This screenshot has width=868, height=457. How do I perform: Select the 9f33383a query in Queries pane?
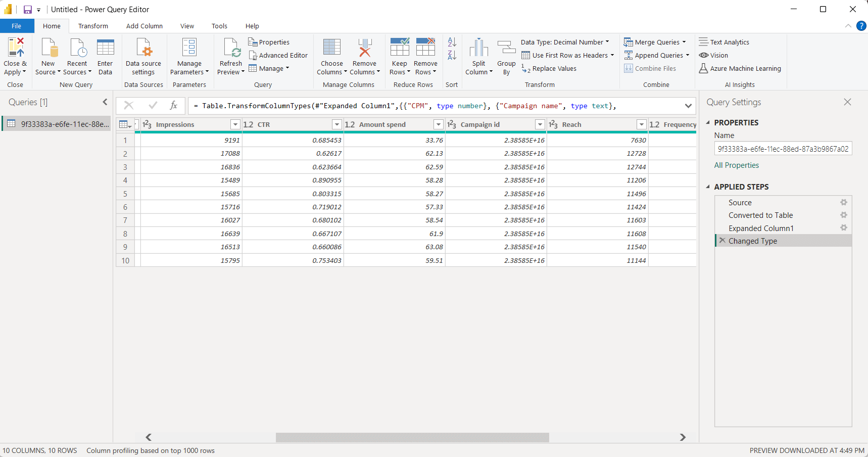click(57, 124)
